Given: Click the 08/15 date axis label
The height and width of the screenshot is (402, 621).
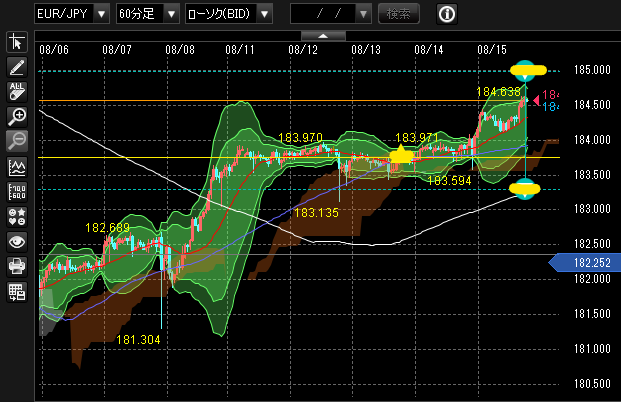Looking at the screenshot, I should pyautogui.click(x=492, y=50).
